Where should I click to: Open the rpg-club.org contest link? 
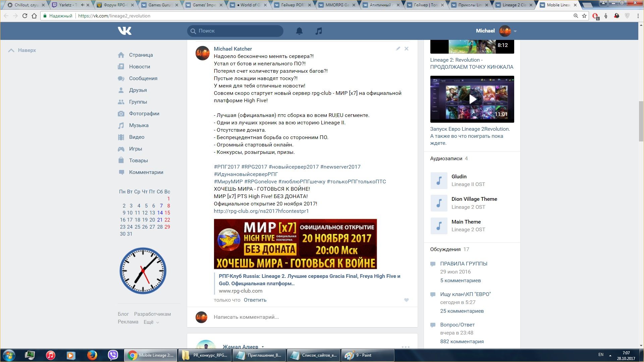click(261, 211)
